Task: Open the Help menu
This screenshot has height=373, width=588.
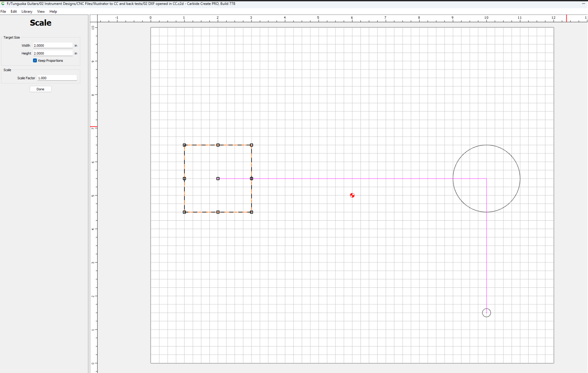Action: pos(53,11)
